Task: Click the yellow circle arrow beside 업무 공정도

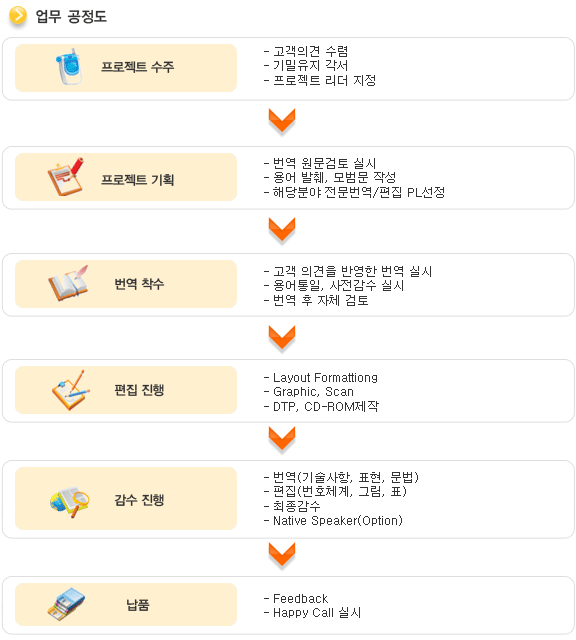Action: (x=18, y=16)
